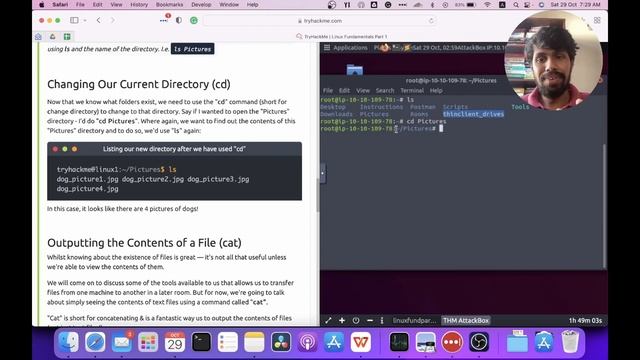Image resolution: width=640 pixels, height=360 pixels.
Task: Expand the sidebar tab group dropdown arrow
Action: pyautogui.click(x=85, y=20)
